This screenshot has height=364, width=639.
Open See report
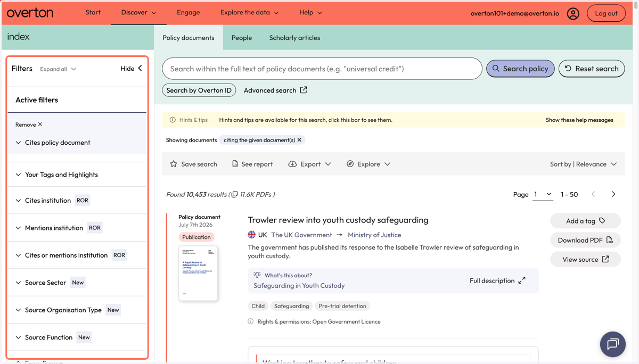point(252,164)
